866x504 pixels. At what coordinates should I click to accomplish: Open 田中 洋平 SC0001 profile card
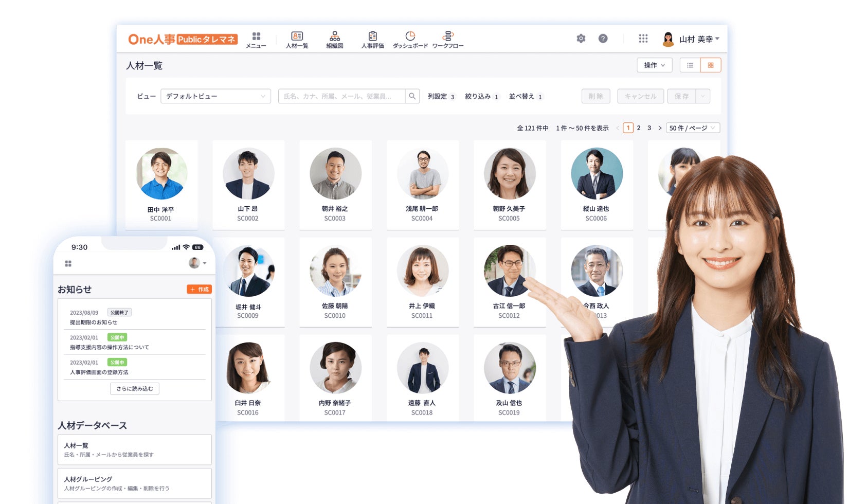(x=161, y=185)
